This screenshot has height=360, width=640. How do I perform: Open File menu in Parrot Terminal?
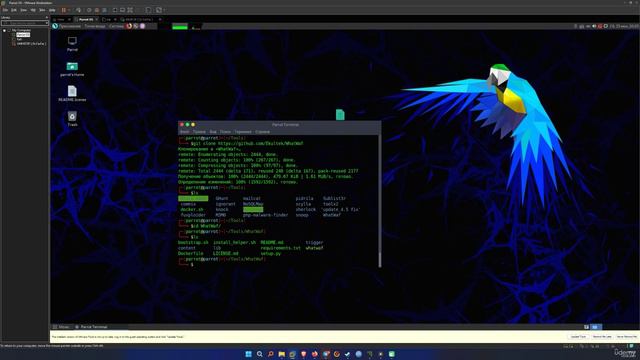coord(184,132)
